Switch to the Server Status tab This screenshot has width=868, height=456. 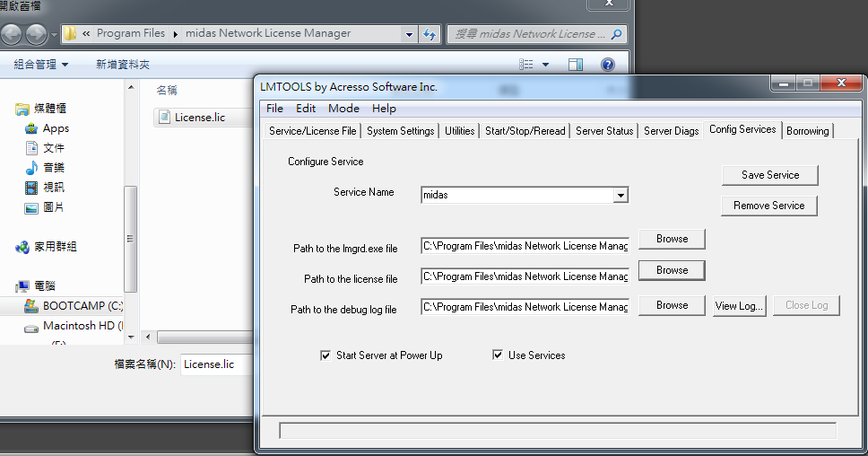pos(603,131)
